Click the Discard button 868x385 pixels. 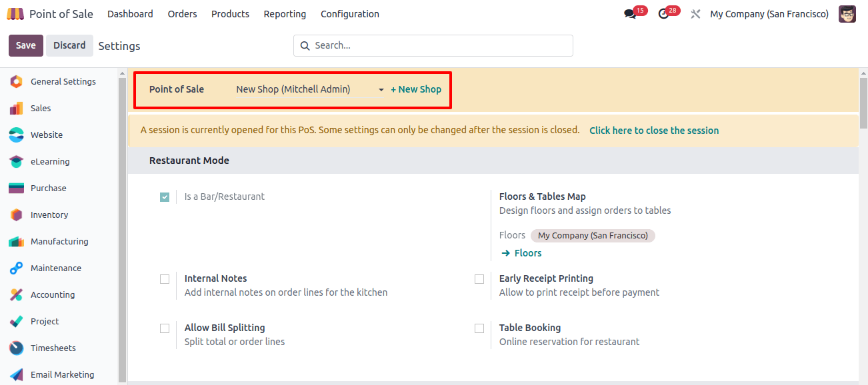[x=69, y=45]
